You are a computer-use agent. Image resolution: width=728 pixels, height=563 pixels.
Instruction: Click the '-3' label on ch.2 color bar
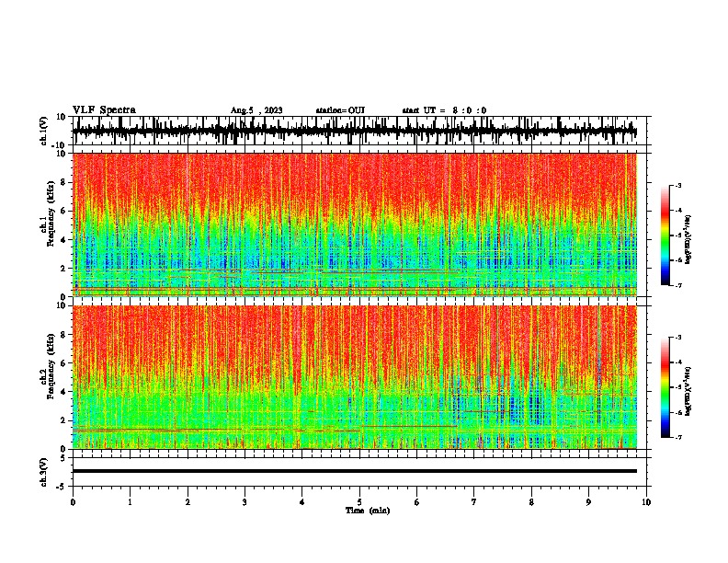(677, 338)
